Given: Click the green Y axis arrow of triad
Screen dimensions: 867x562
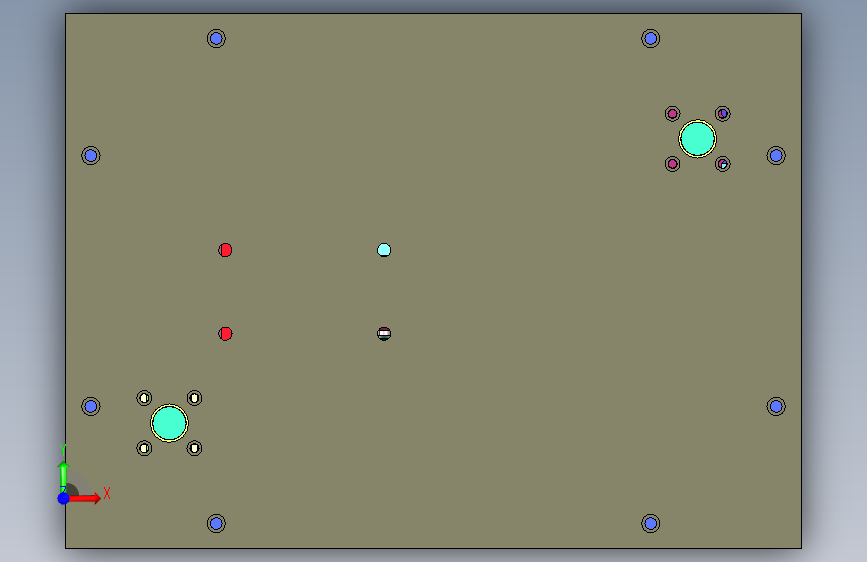Looking at the screenshot, I should pyautogui.click(x=64, y=477).
